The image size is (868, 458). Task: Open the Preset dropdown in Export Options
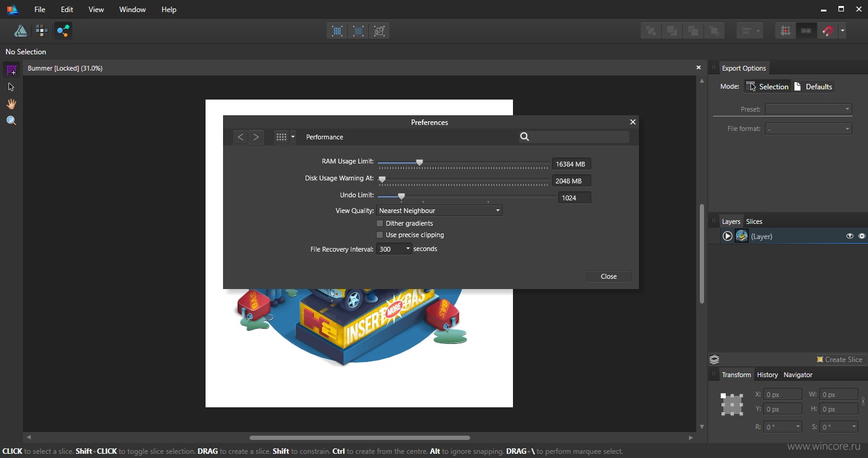point(808,109)
